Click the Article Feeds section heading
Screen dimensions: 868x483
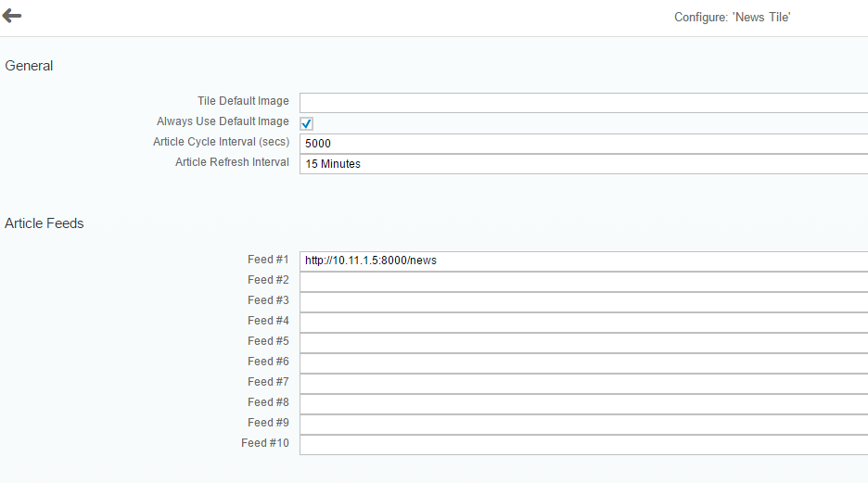pos(45,223)
